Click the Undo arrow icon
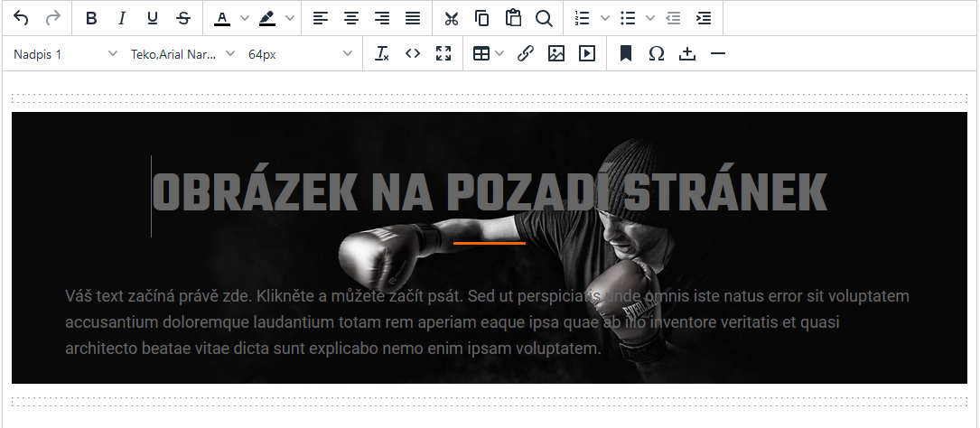The image size is (980, 428). point(22,18)
